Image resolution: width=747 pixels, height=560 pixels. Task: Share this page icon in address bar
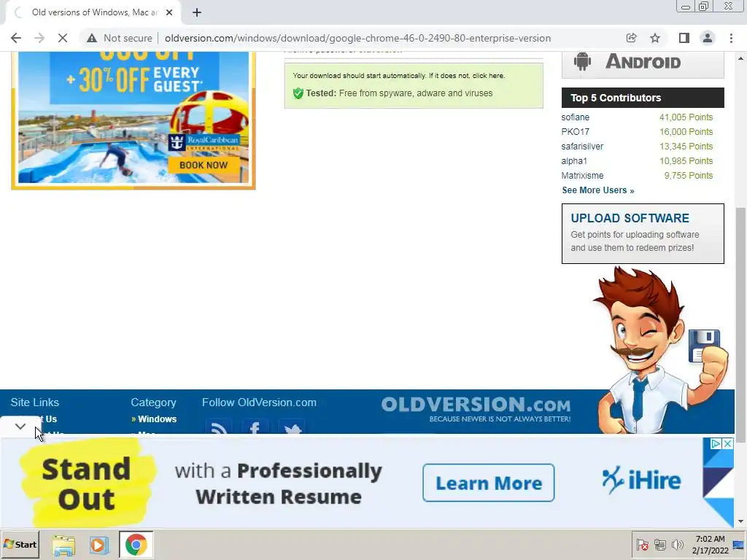pos(632,38)
